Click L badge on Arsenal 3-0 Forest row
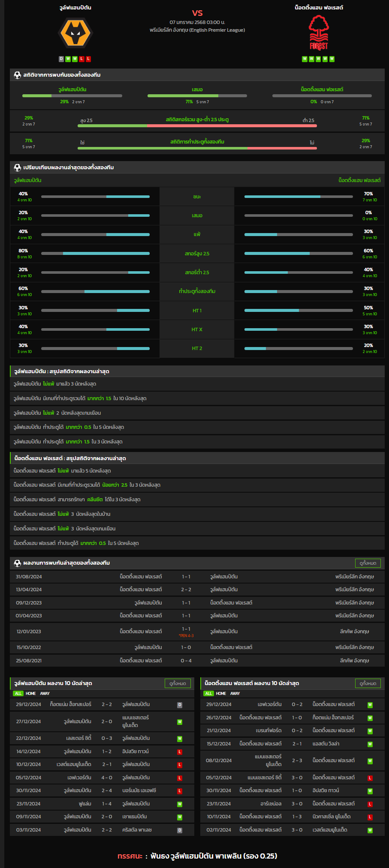 click(x=370, y=804)
